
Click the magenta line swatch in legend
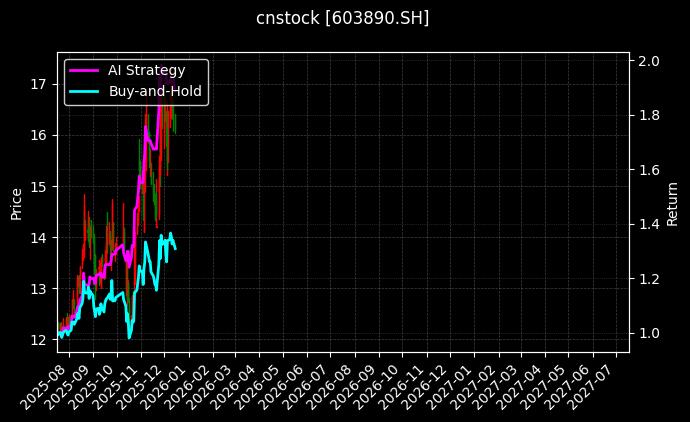tap(85, 70)
